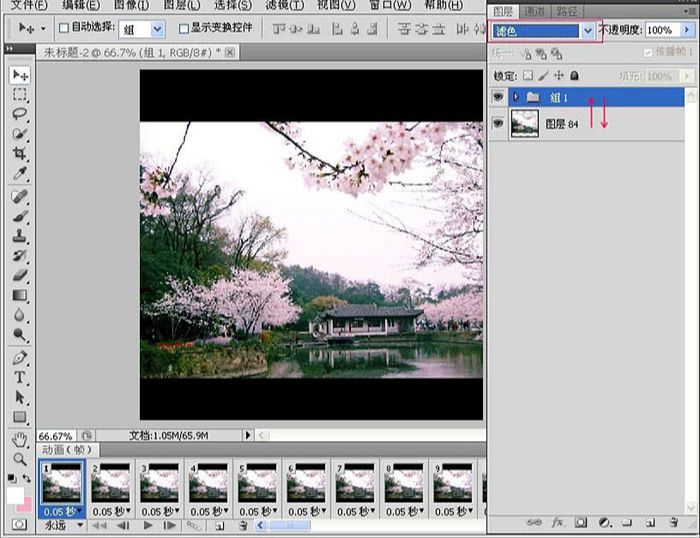The height and width of the screenshot is (538, 700).
Task: Swap foreground and background colors
Action: point(27,478)
